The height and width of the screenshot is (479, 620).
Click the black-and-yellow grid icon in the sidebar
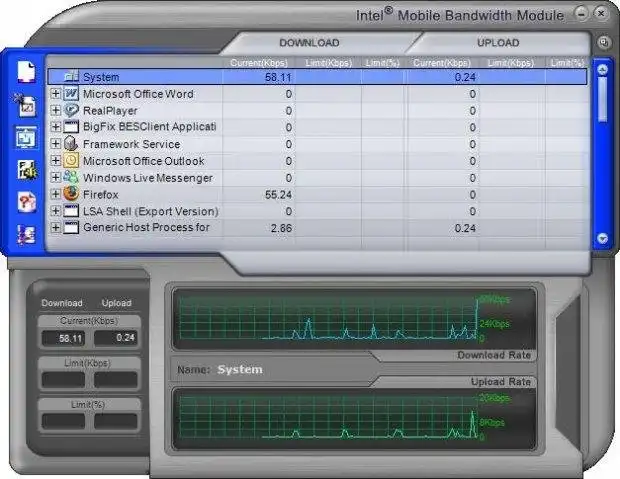(27, 170)
